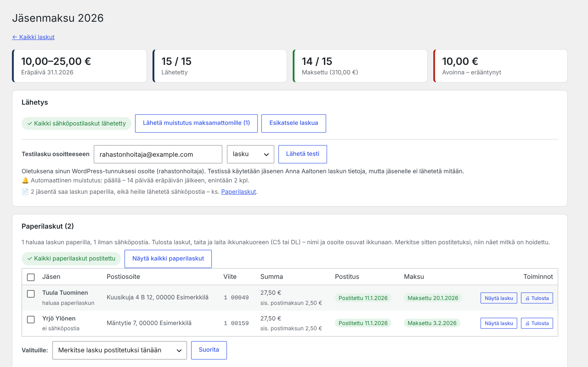Click the Viite column header
The height and width of the screenshot is (367, 588).
[x=230, y=277]
